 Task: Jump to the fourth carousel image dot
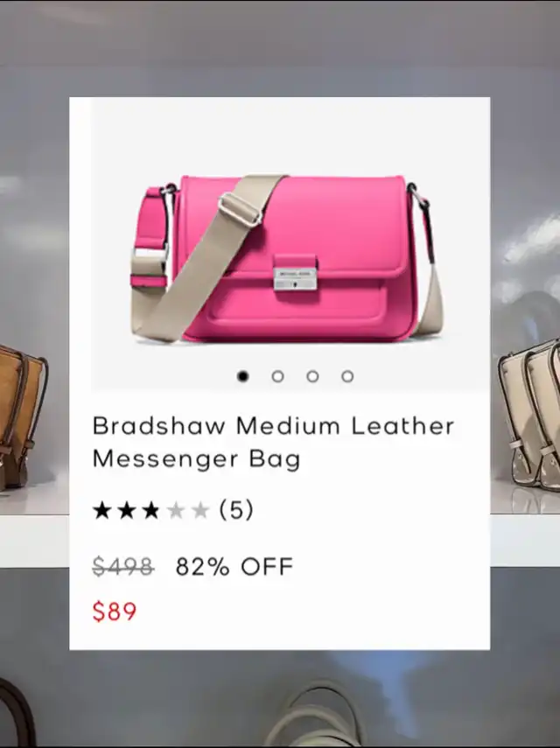click(x=347, y=376)
